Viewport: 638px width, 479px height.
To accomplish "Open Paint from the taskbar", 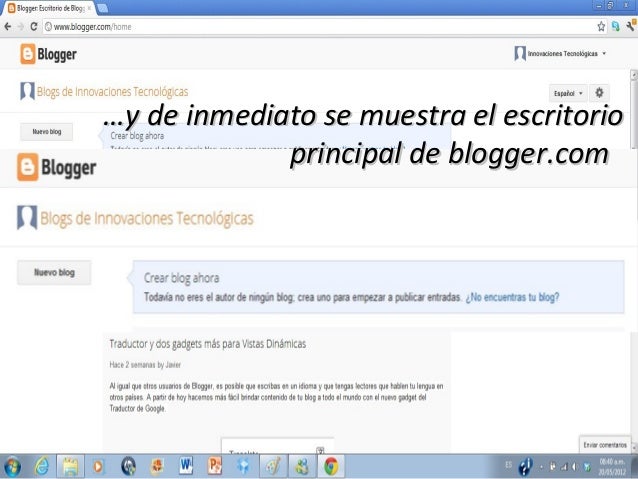I will pos(273,466).
